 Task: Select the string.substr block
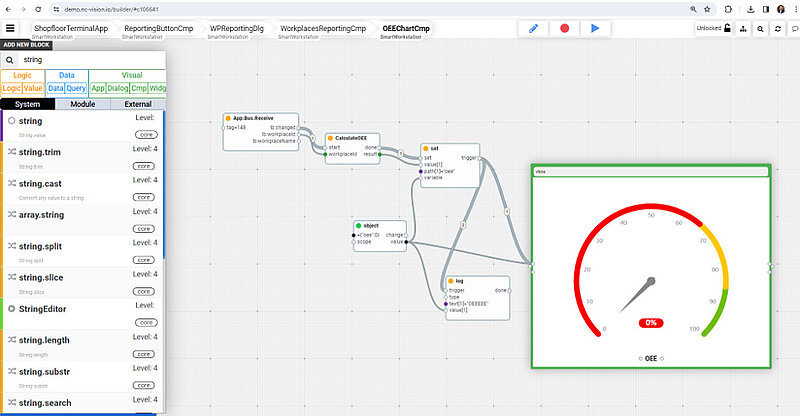click(x=83, y=377)
